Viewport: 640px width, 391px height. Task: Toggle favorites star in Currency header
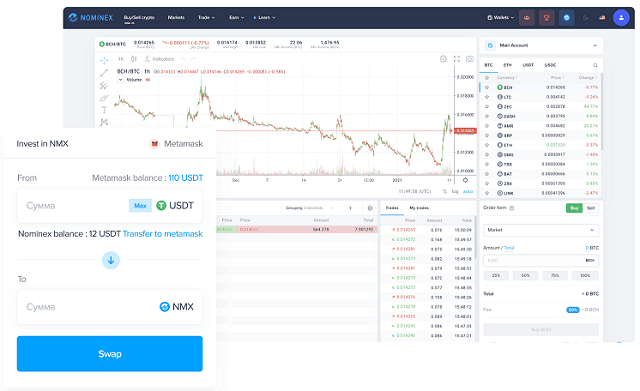point(487,78)
